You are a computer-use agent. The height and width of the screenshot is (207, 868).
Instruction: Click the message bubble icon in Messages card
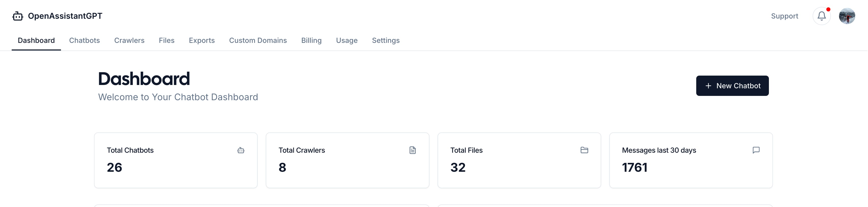[x=756, y=150]
